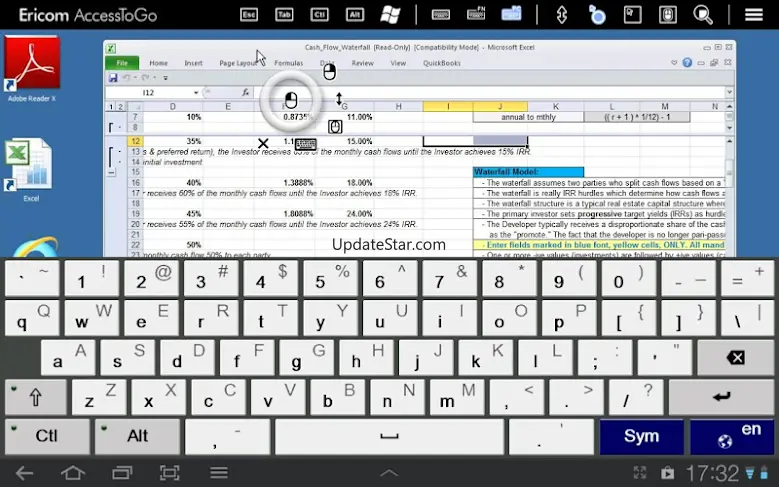Select the blue touch pointer mode icon
The width and height of the screenshot is (779, 487).
click(x=597, y=14)
